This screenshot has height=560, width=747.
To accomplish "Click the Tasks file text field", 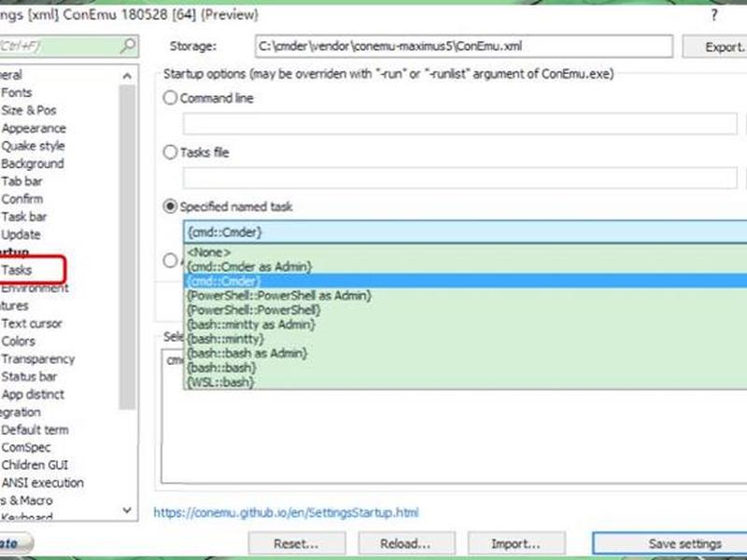I will [x=460, y=178].
